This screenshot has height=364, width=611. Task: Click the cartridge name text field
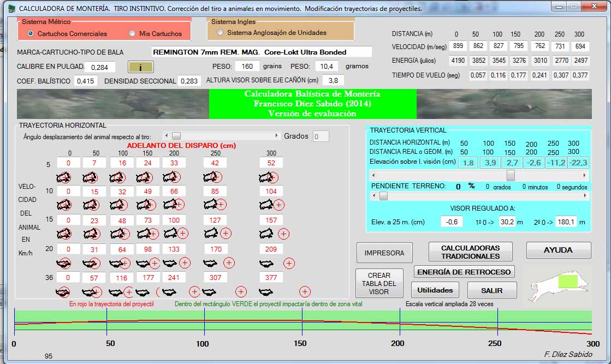click(x=261, y=52)
